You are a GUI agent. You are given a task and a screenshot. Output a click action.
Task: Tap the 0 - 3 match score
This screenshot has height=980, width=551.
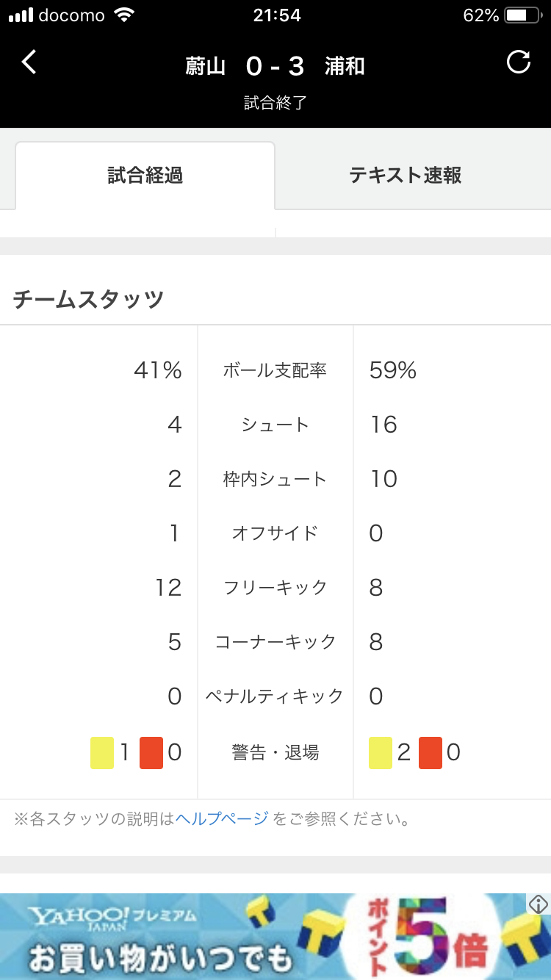coord(275,67)
